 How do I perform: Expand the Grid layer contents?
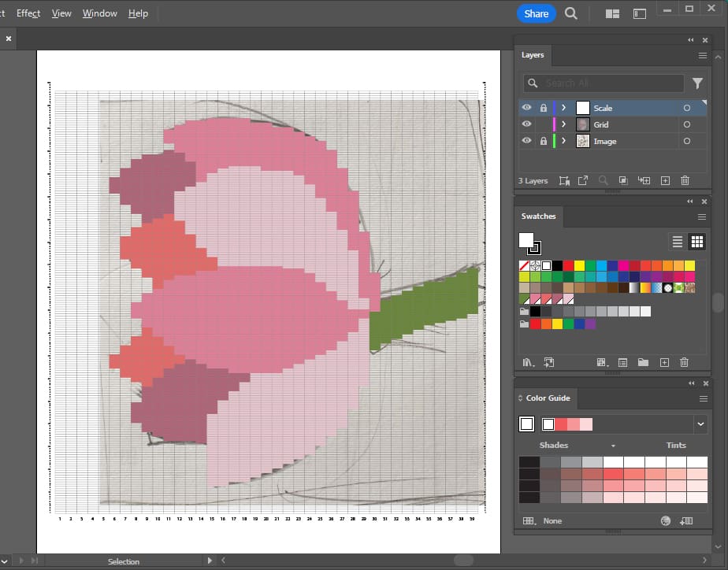(x=563, y=124)
